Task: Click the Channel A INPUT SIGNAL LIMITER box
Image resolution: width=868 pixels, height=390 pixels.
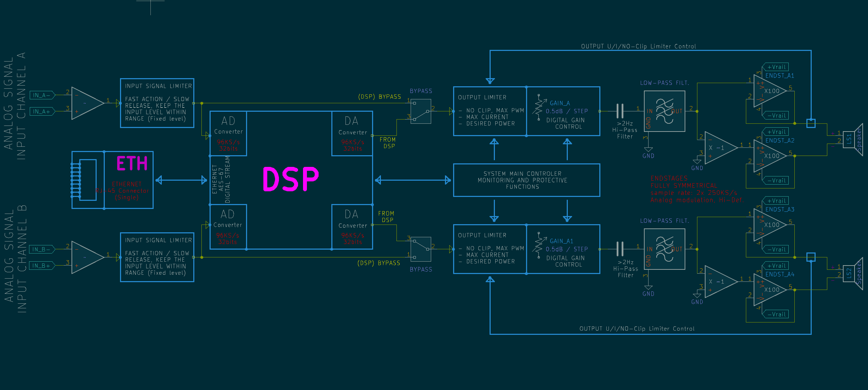Action: point(157,103)
